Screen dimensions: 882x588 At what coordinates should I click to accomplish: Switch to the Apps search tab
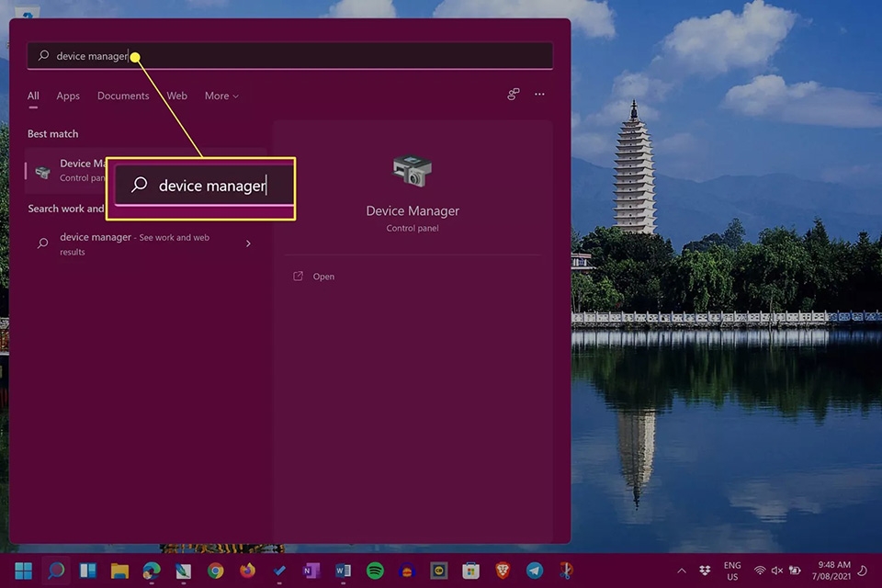tap(67, 96)
